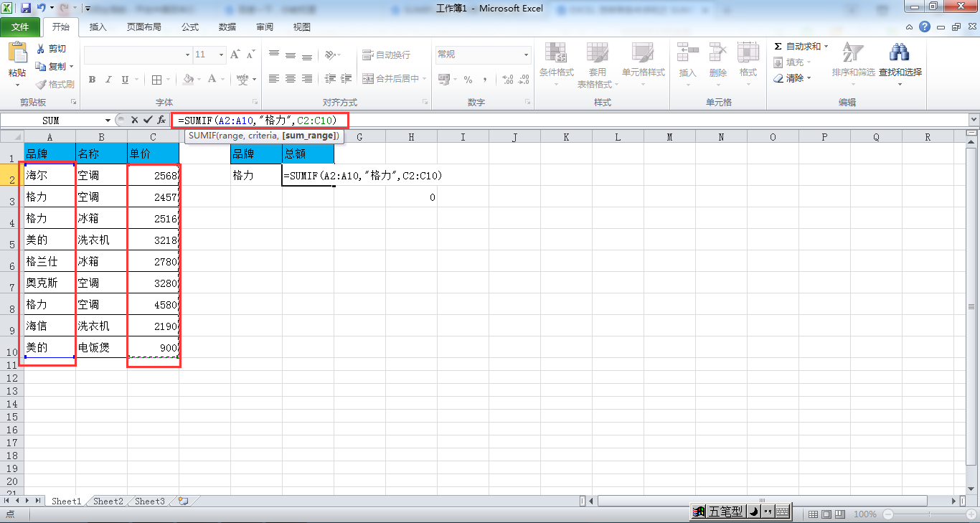
Task: Open the font group dialog launcher
Action: 254,103
